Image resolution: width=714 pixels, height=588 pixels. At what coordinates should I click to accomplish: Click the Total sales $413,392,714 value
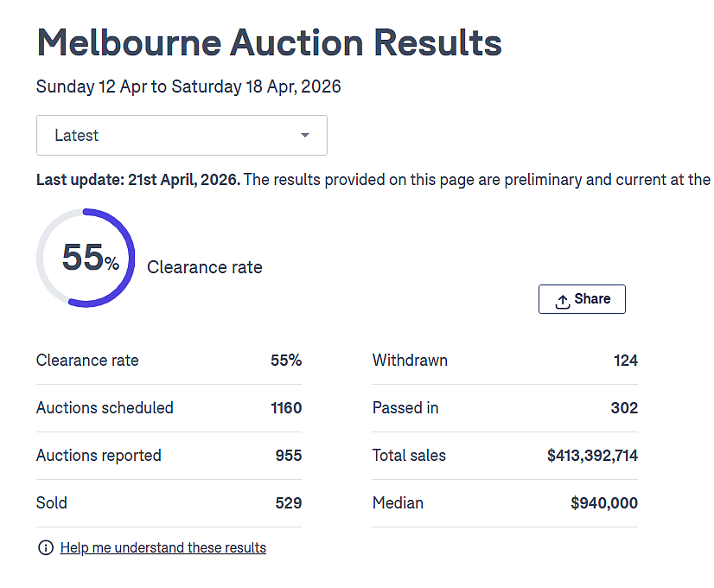pos(592,456)
